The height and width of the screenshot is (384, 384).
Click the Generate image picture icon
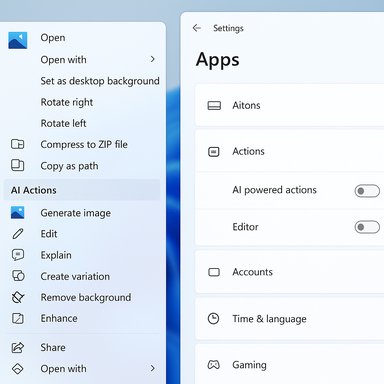pos(18,212)
